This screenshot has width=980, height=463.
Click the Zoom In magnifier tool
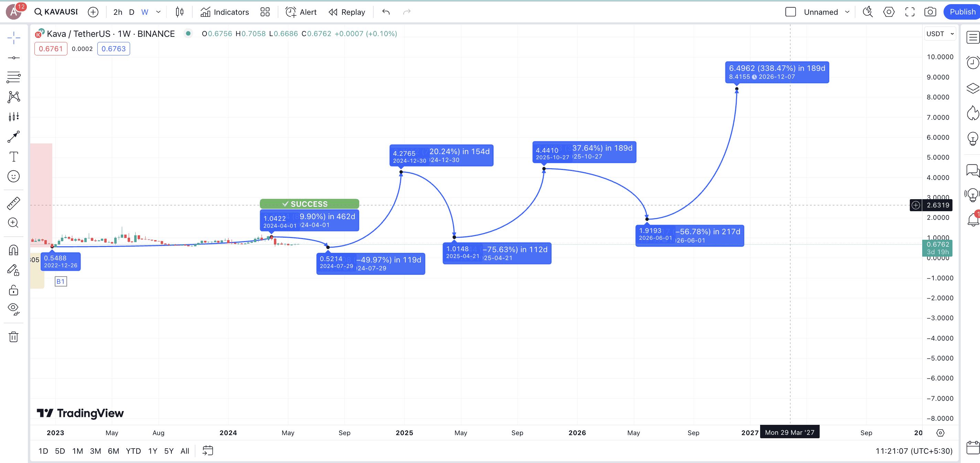point(14,223)
